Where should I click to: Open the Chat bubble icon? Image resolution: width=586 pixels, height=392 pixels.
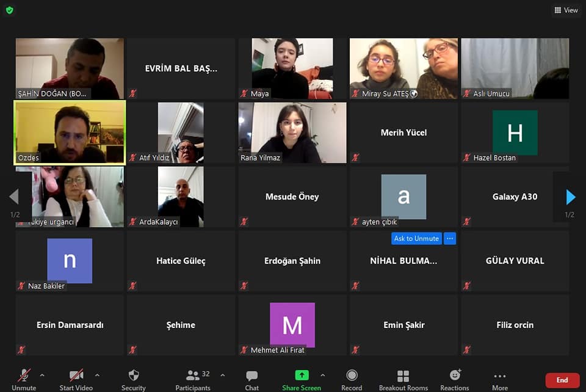coord(252,376)
